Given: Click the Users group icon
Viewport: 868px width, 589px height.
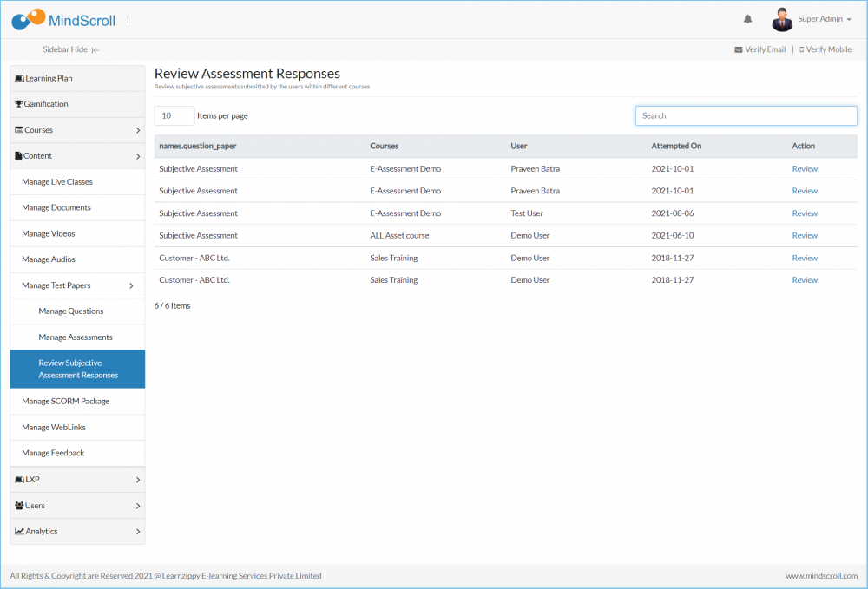Looking at the screenshot, I should (x=19, y=506).
